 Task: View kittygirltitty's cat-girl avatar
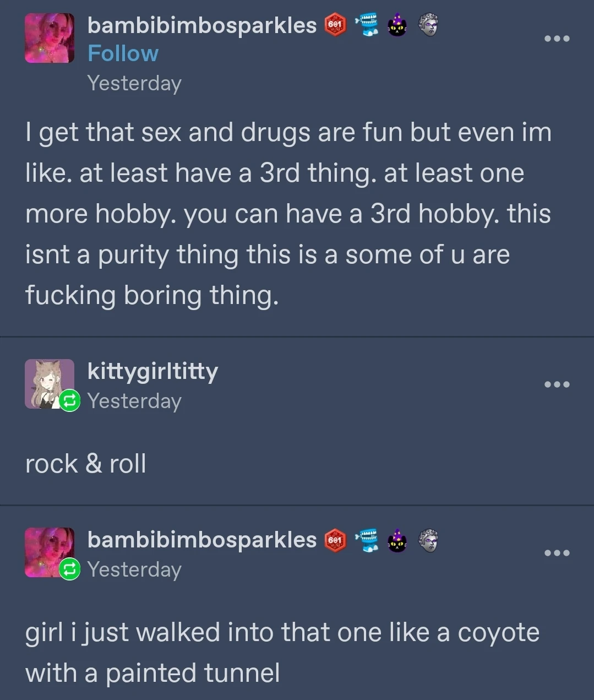(50, 384)
